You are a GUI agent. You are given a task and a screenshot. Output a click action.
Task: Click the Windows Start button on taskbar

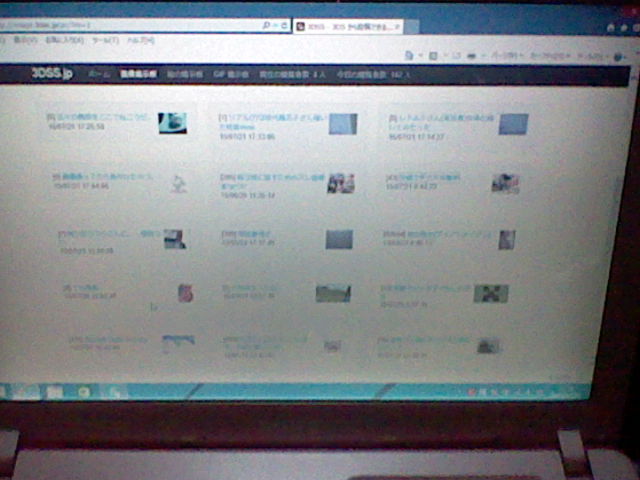coord(8,391)
